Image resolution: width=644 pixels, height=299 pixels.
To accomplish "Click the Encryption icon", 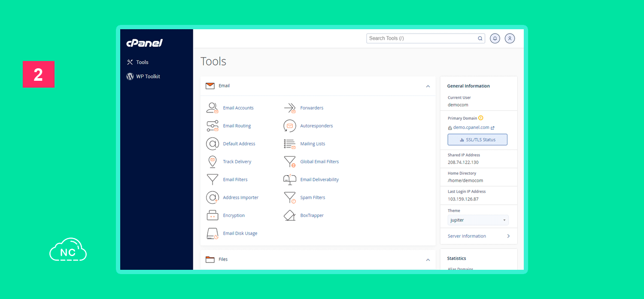I will pos(213,216).
